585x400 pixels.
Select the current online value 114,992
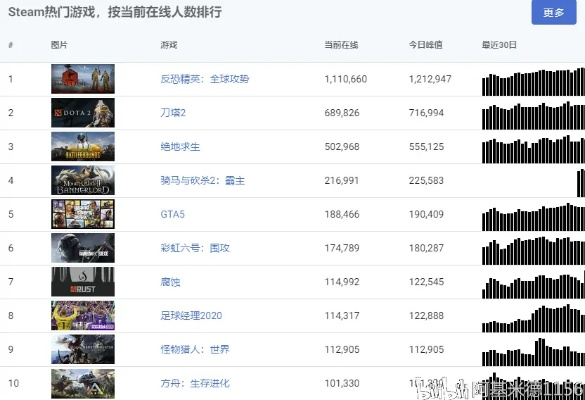pyautogui.click(x=342, y=282)
